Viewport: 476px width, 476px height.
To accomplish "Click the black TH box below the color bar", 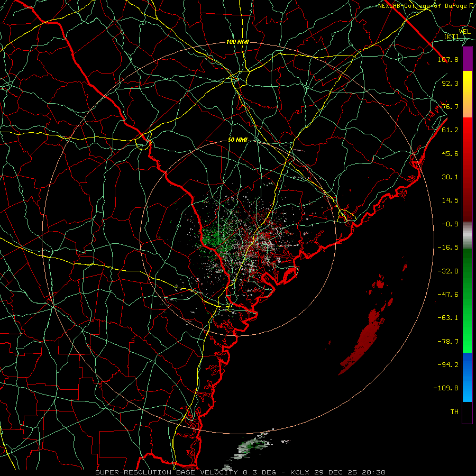I will 467,412.
